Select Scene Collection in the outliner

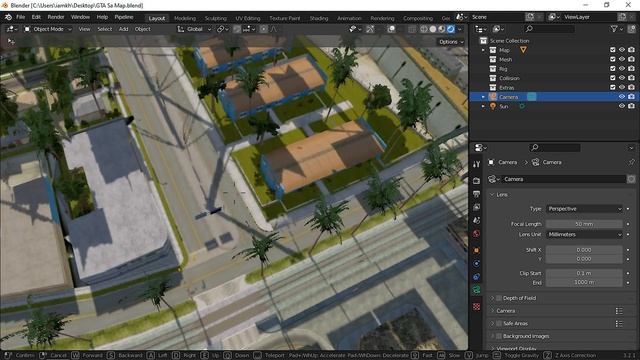tap(509, 41)
